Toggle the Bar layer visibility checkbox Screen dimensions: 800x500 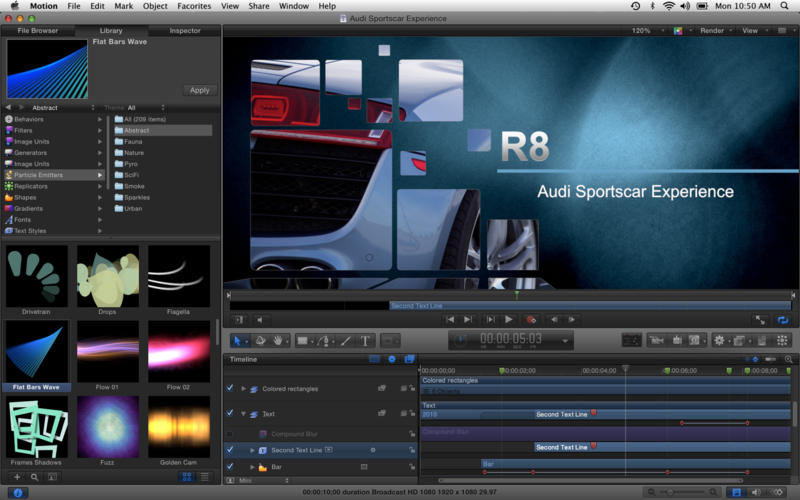click(x=230, y=467)
